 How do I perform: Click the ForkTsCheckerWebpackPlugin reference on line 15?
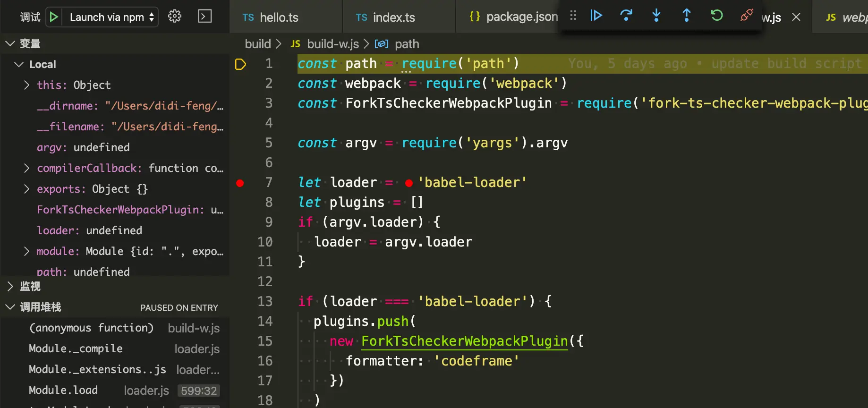(x=465, y=341)
